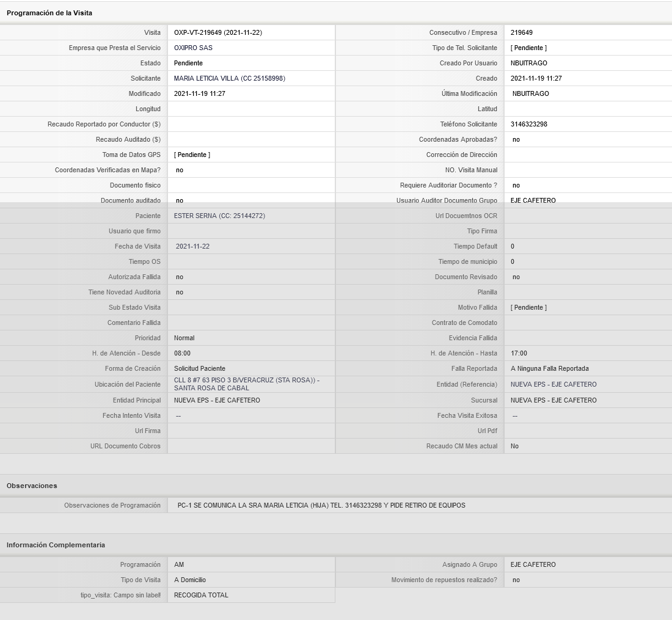This screenshot has width=672, height=620.
Task: Click the Longitud empty value cell
Action: [x=251, y=109]
